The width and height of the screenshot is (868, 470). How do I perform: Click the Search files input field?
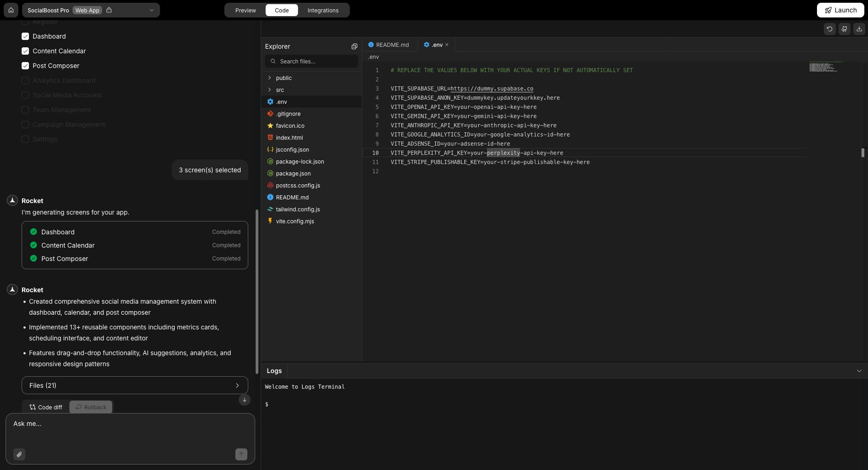311,61
